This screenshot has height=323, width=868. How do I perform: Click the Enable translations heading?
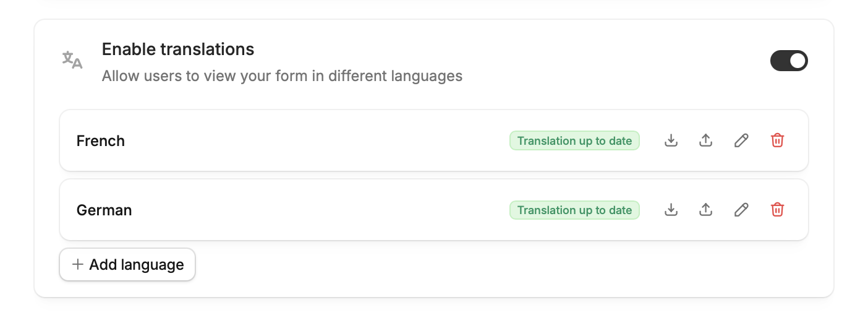pos(178,49)
